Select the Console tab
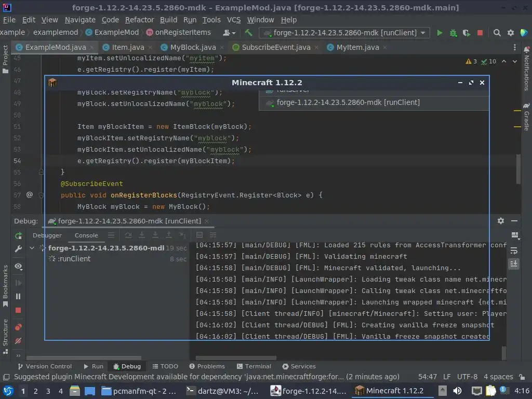Image resolution: width=532 pixels, height=399 pixels. pyautogui.click(x=86, y=235)
